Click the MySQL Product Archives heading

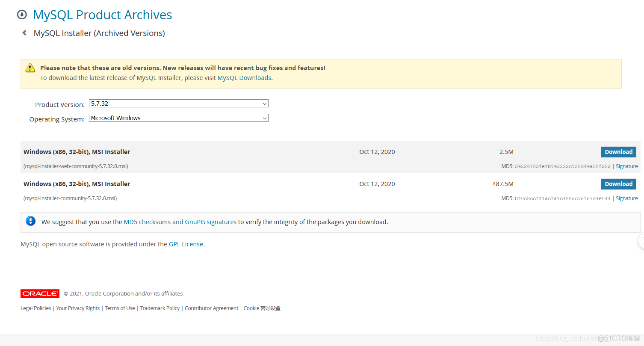102,15
